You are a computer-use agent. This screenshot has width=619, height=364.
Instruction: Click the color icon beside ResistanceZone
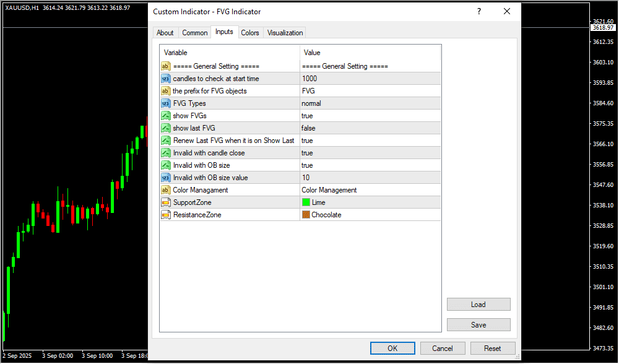coord(165,215)
